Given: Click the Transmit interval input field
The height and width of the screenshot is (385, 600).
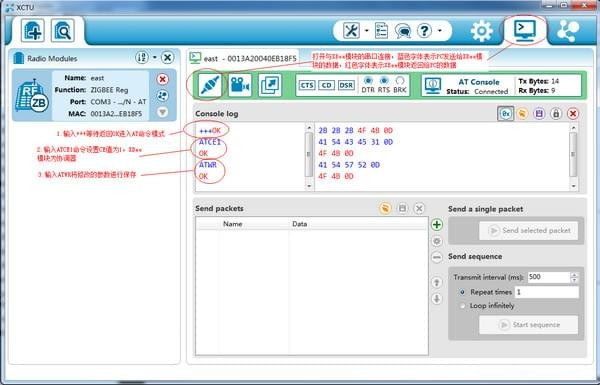Looking at the screenshot, I should [x=549, y=277].
